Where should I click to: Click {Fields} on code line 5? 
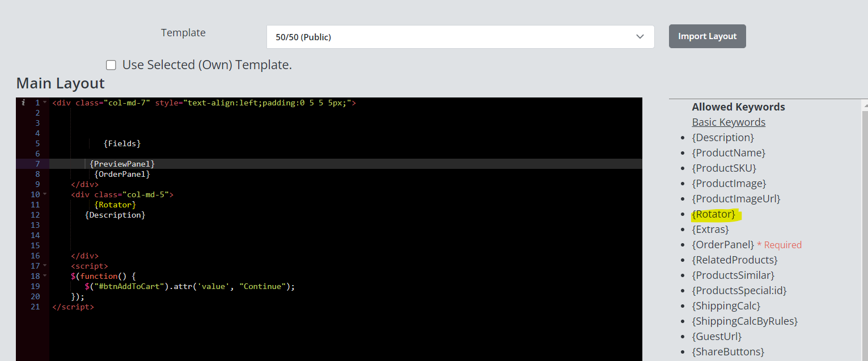click(122, 143)
